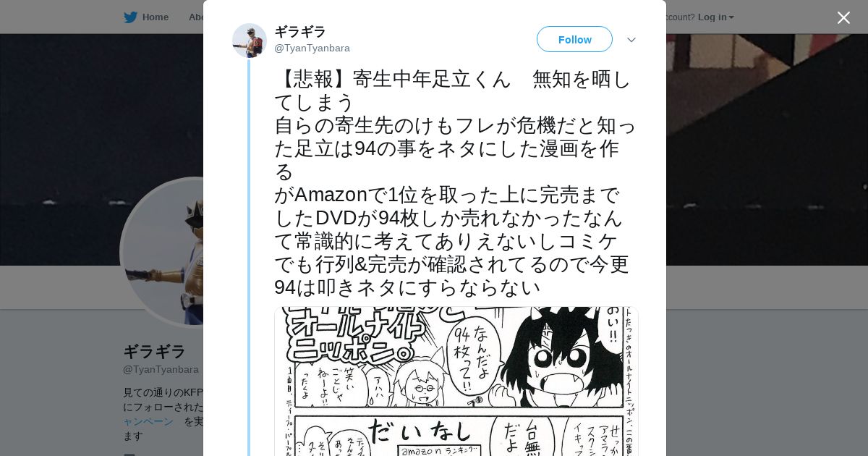Click the Log in caret arrow
The height and width of the screenshot is (456, 868).
point(731,17)
